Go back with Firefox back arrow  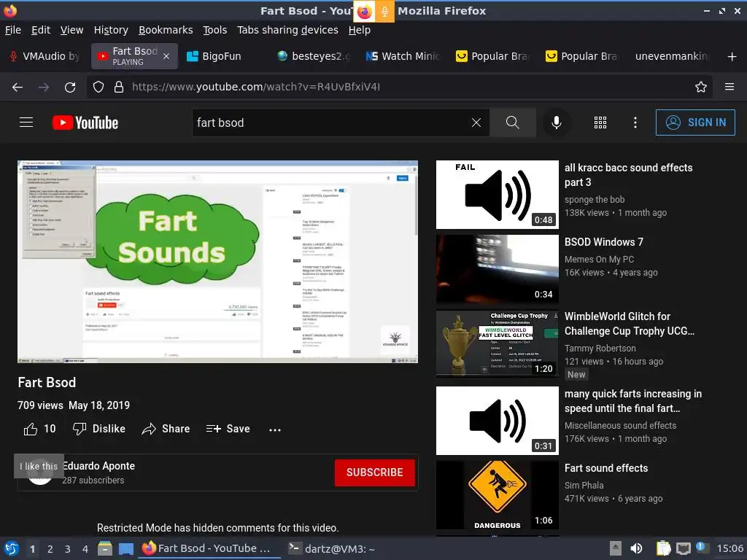[x=18, y=87]
